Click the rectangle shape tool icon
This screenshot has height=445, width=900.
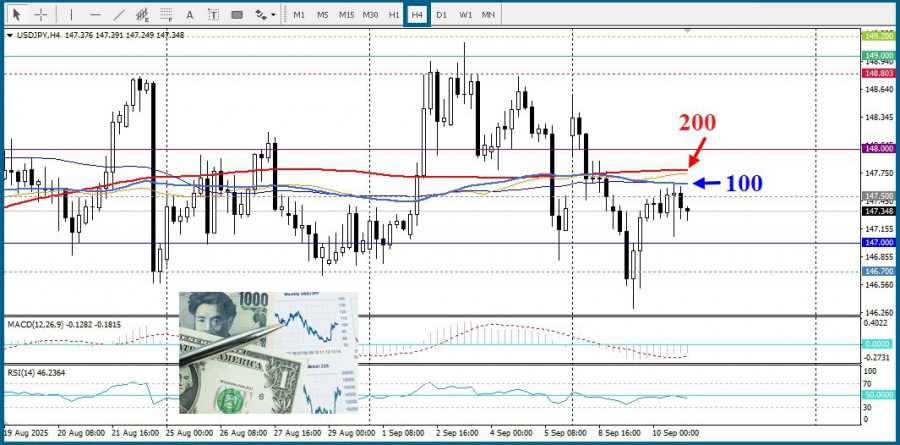[237, 15]
